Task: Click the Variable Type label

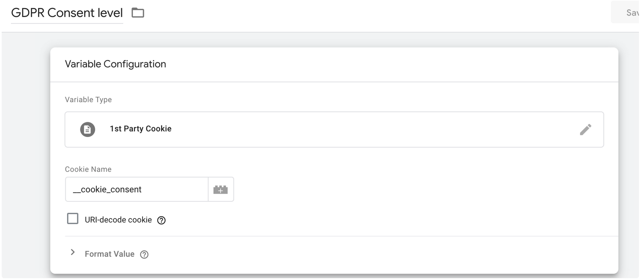Action: [88, 100]
